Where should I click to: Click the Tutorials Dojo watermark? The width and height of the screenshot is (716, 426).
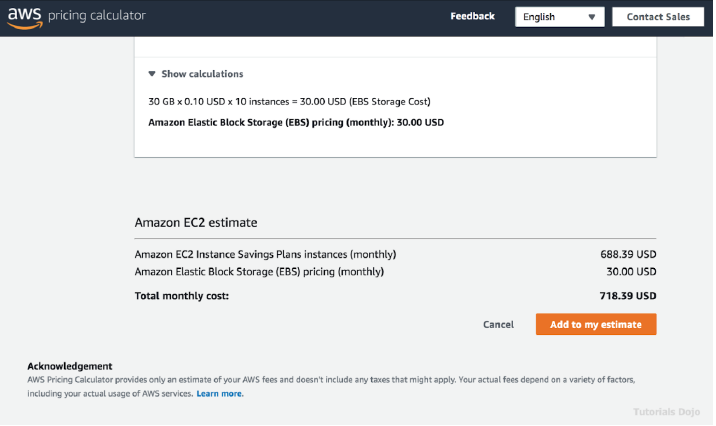pyautogui.click(x=669, y=412)
